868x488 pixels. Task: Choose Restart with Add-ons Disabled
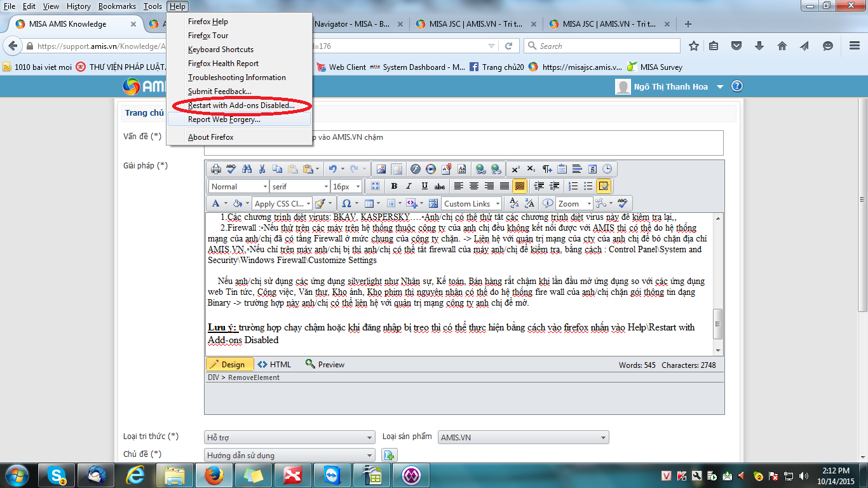click(239, 105)
